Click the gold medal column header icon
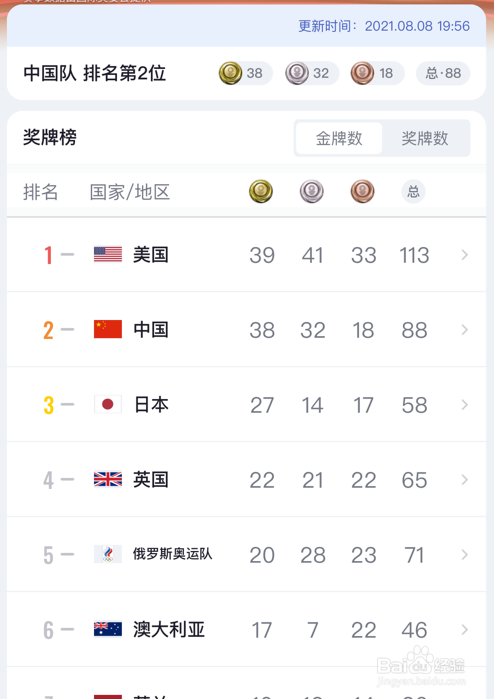Image resolution: width=494 pixels, height=699 pixels. 261,192
